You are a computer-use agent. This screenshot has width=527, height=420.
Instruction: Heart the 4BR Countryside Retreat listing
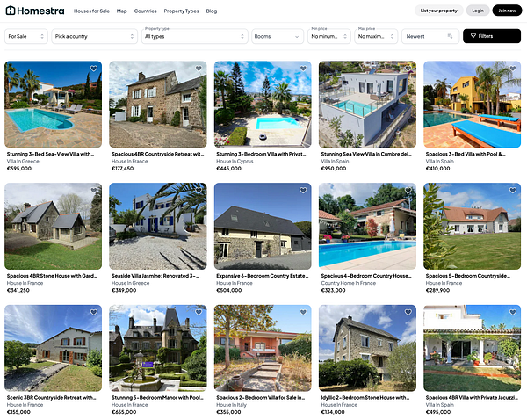click(x=199, y=69)
